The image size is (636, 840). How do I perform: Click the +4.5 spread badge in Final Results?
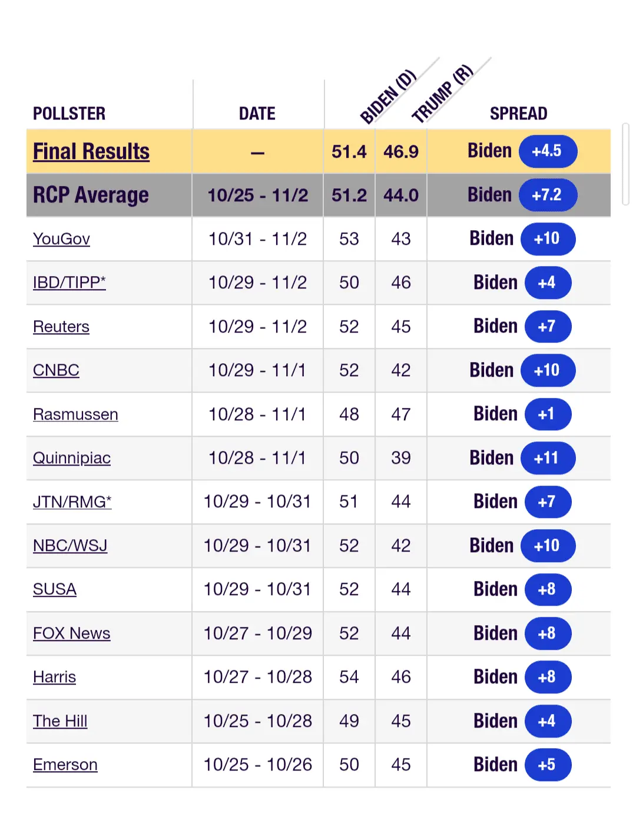pos(547,151)
